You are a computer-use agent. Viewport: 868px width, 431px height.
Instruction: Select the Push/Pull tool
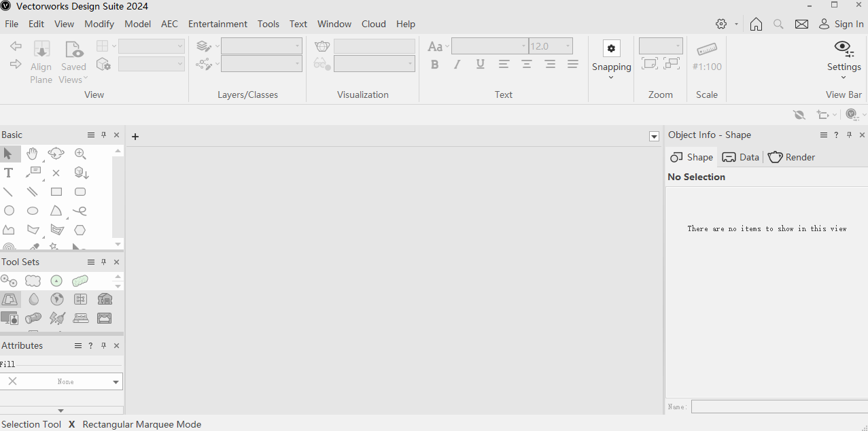pos(81,173)
